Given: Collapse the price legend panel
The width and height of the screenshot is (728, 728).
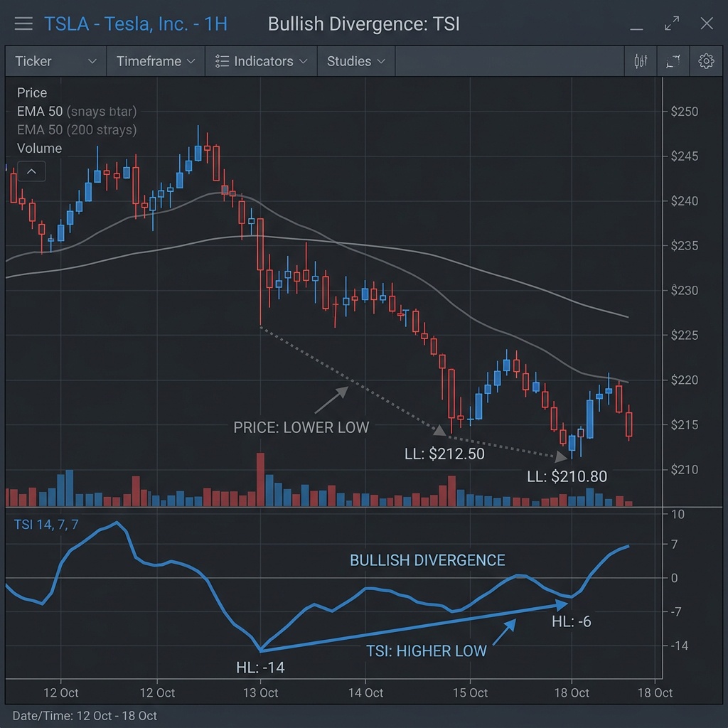Looking at the screenshot, I should pos(31,171).
